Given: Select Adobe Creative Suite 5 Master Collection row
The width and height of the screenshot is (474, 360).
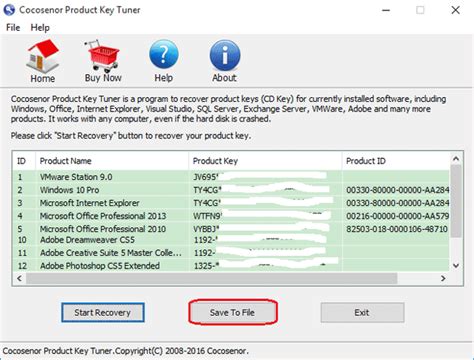Looking at the screenshot, I should tap(231, 253).
